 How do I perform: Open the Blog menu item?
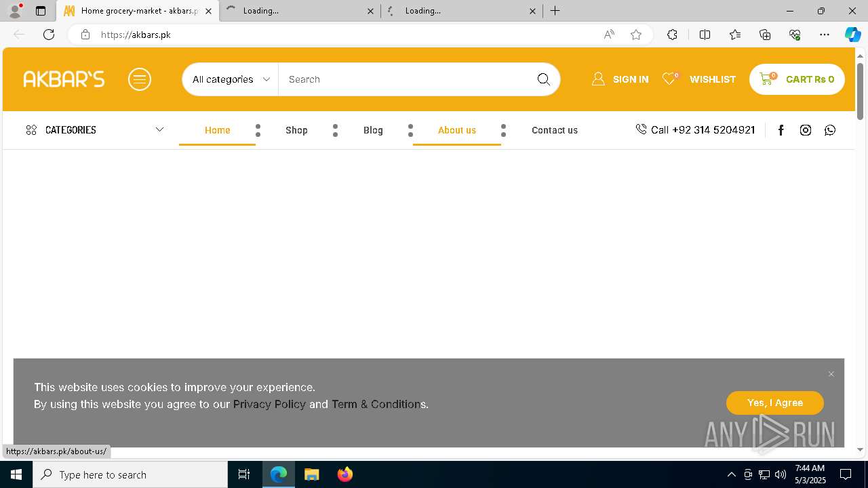click(373, 130)
